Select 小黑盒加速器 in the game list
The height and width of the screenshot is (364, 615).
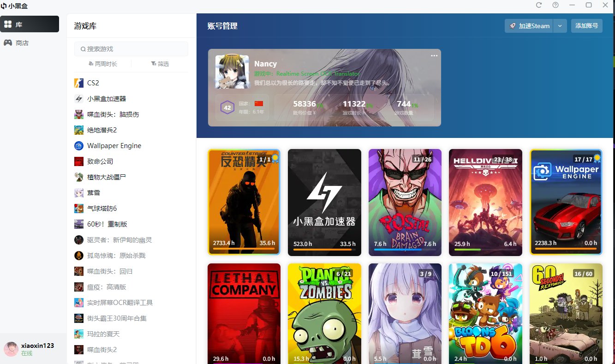pos(131,99)
